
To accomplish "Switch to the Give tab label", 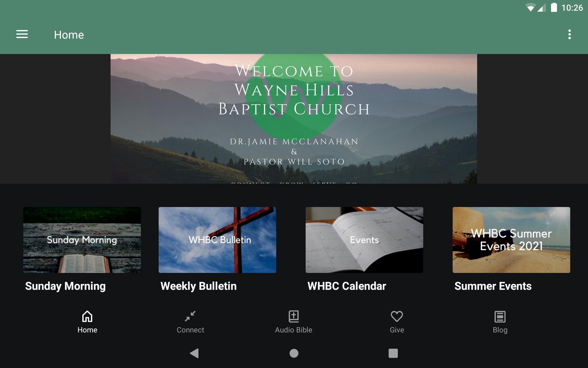I will 397,330.
